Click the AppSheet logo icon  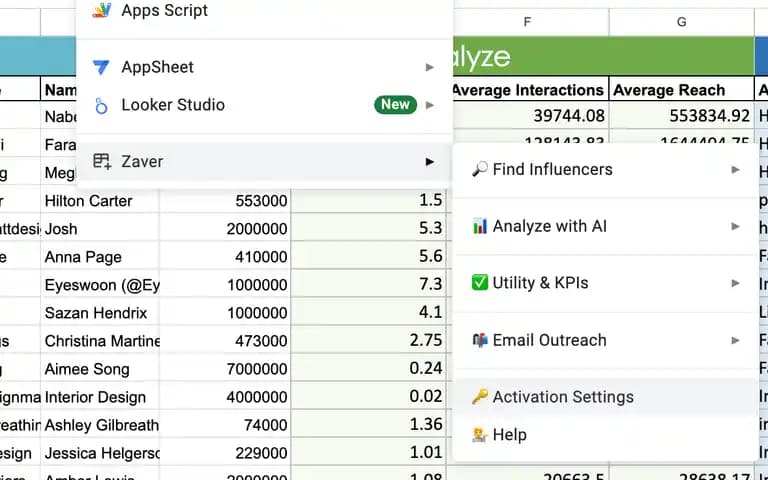click(x=101, y=67)
